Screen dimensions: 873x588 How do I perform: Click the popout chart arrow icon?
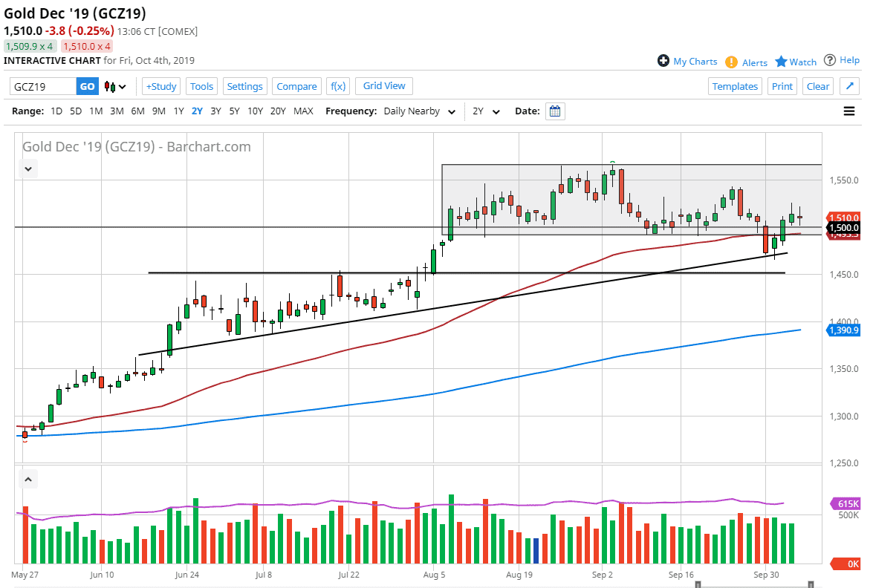coord(849,86)
